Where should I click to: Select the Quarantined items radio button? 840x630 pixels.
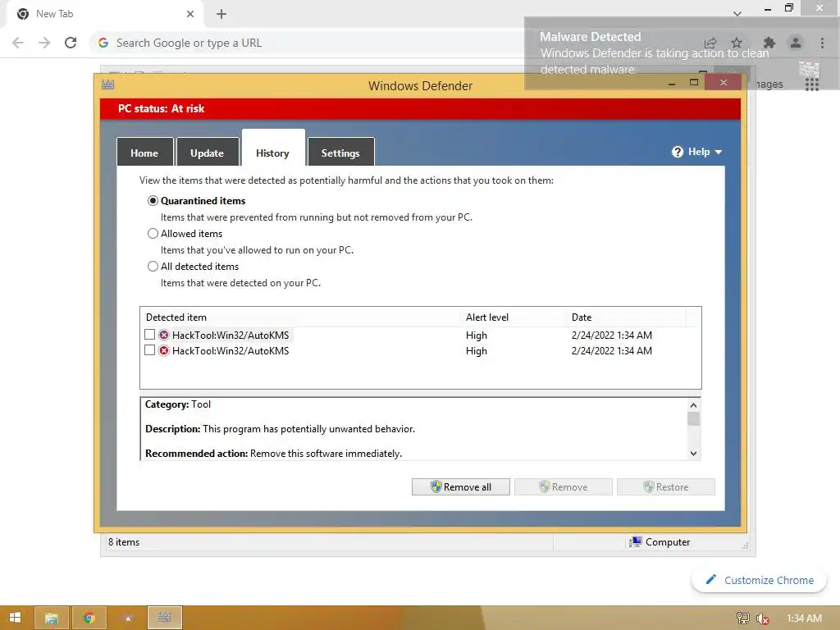point(153,201)
